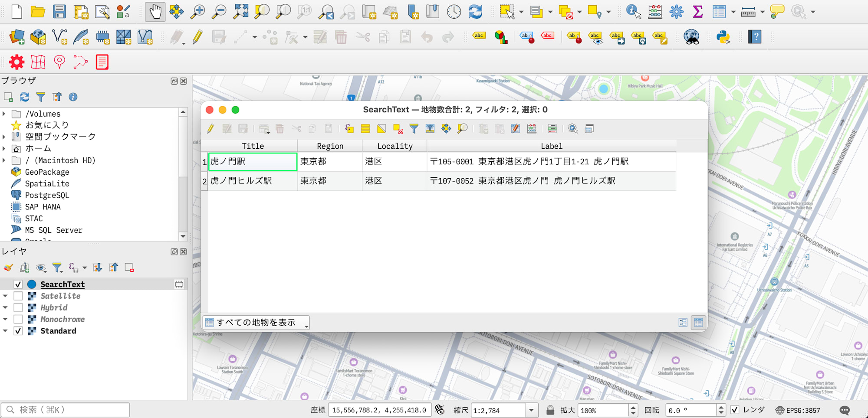Image resolution: width=868 pixels, height=418 pixels.
Task: Click the Label column header
Action: (x=551, y=146)
